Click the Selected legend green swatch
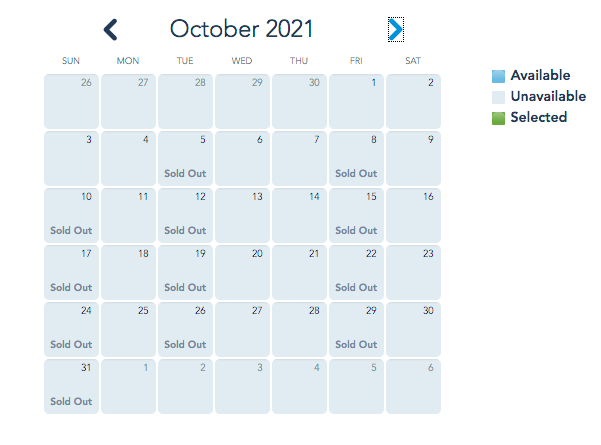 point(498,118)
